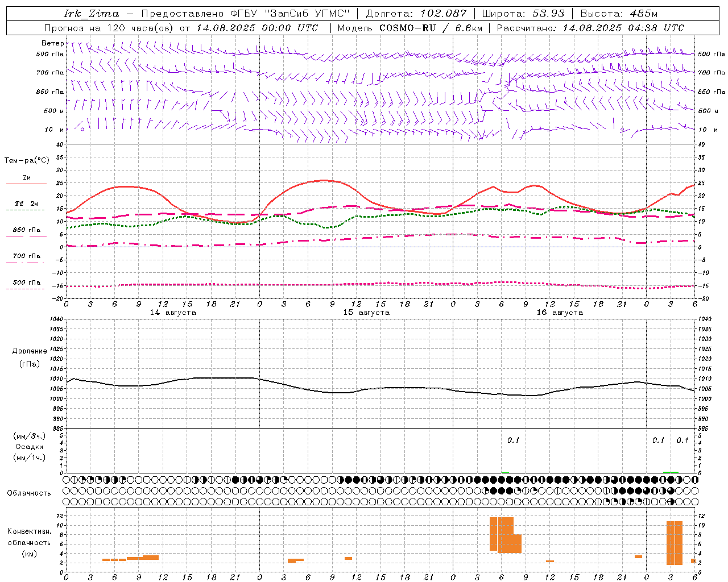
Task: Click the longitude value Долгота: 102.087
Action: [416, 14]
